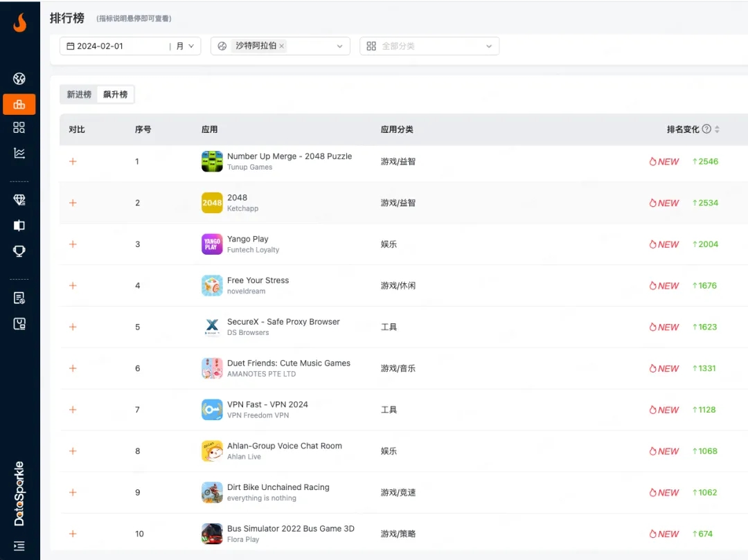Click the flame logo in the sidebar
Viewport: 748px width, 560px height.
click(x=19, y=24)
